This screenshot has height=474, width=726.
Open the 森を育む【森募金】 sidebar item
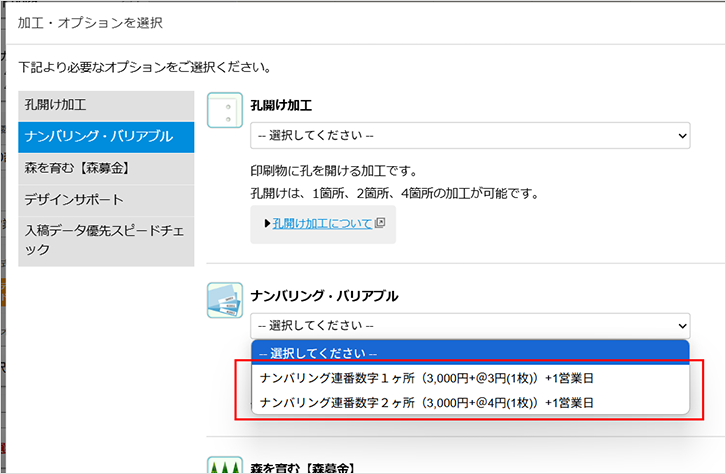coord(106,168)
